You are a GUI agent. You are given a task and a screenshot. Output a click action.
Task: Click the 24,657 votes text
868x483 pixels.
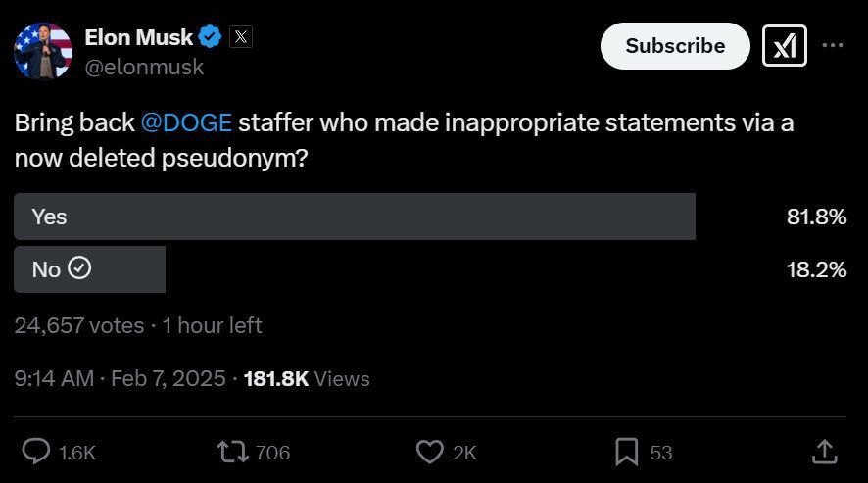78,325
